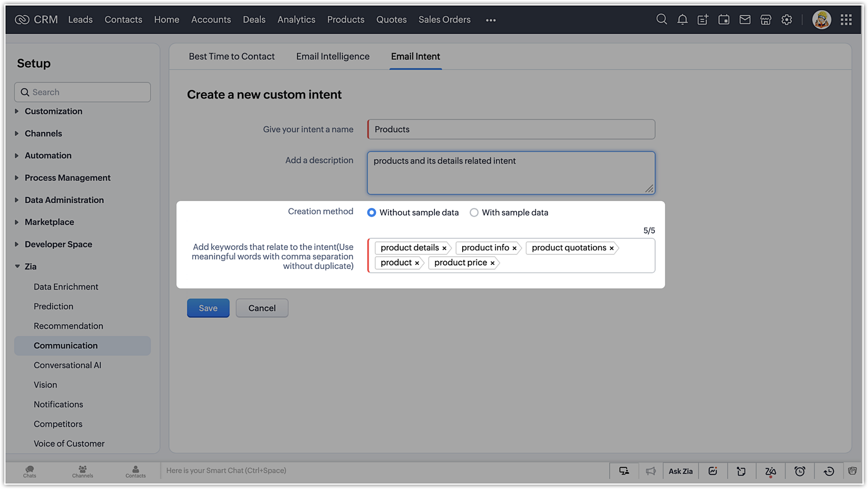
Task: Open the apps grid icon
Action: tap(846, 20)
